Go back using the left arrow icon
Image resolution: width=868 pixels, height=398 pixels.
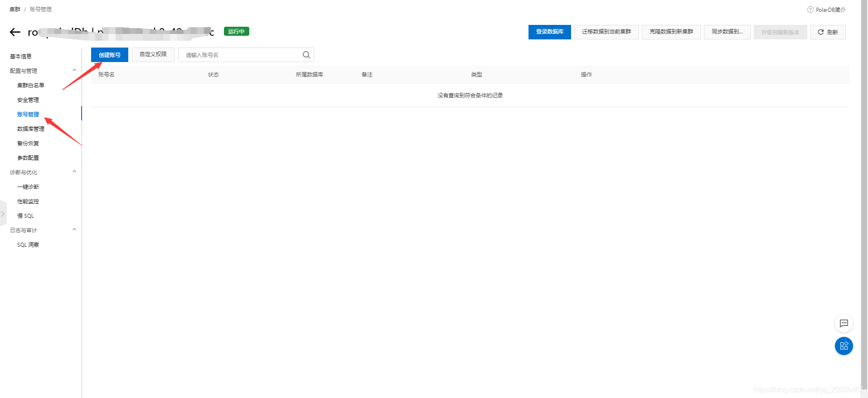[x=15, y=32]
